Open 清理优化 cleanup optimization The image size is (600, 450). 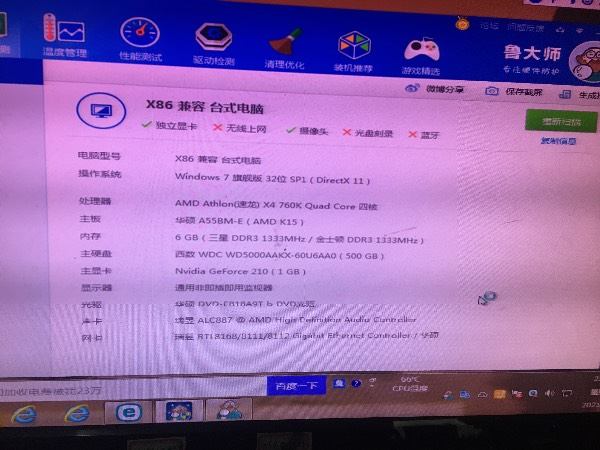click(x=284, y=49)
